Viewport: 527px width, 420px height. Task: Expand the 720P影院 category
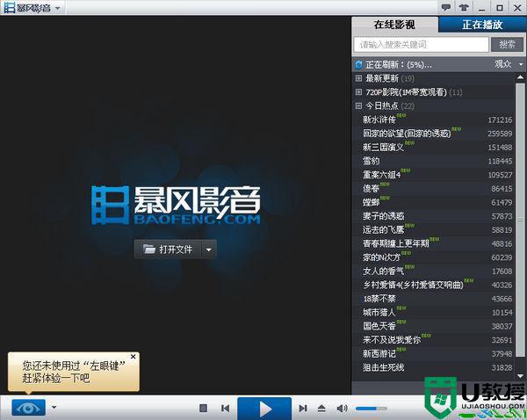358,92
